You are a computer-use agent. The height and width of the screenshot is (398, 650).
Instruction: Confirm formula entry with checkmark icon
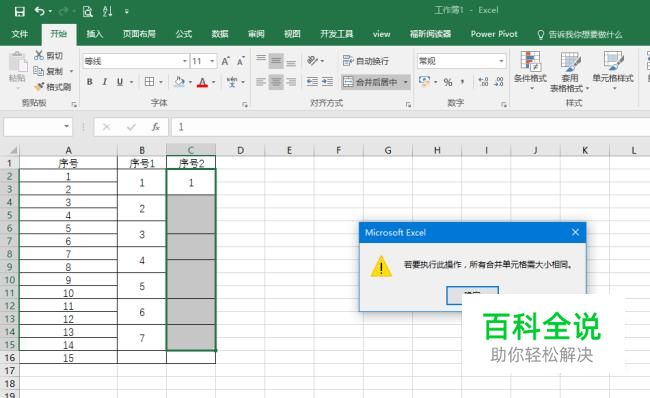point(131,127)
